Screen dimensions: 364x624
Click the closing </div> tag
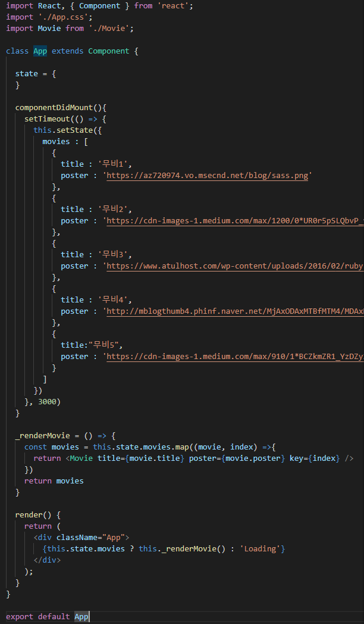click(48, 560)
